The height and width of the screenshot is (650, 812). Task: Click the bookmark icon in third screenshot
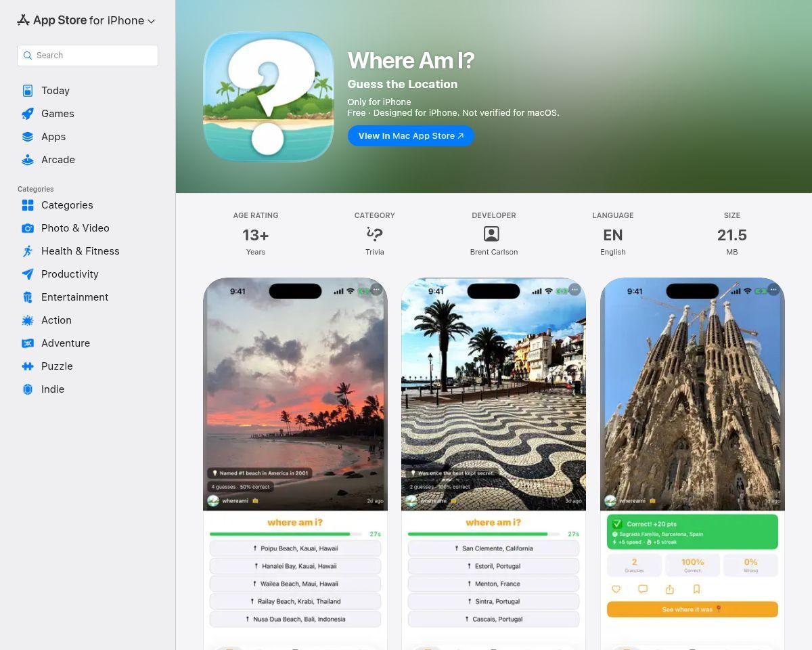696,589
